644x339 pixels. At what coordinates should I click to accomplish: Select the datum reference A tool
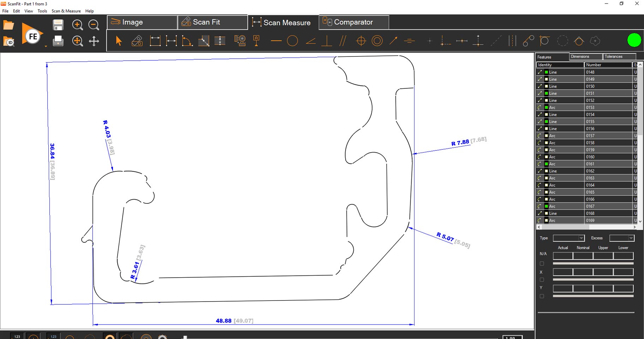coord(257,41)
